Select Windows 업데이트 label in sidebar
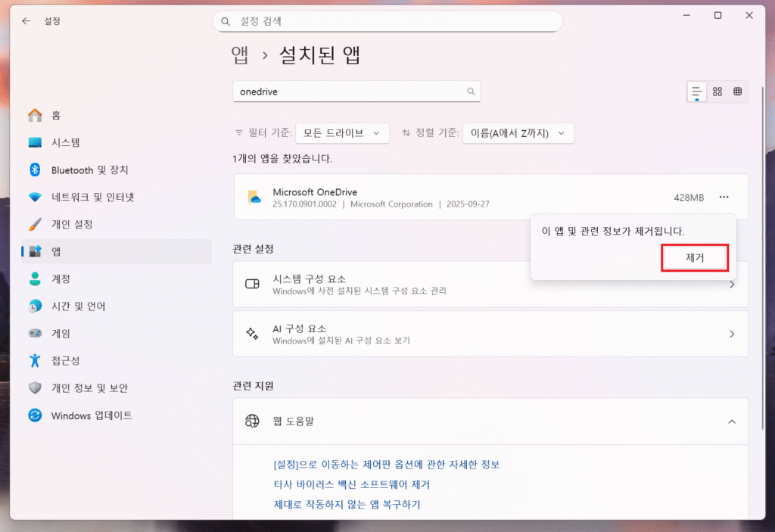Image resolution: width=775 pixels, height=532 pixels. [92, 415]
